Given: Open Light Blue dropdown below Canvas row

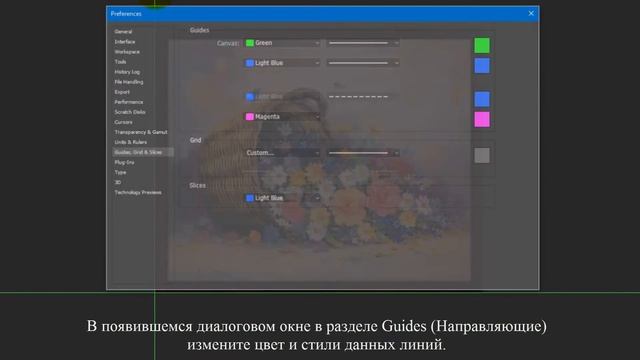Looking at the screenshot, I should 282,63.
